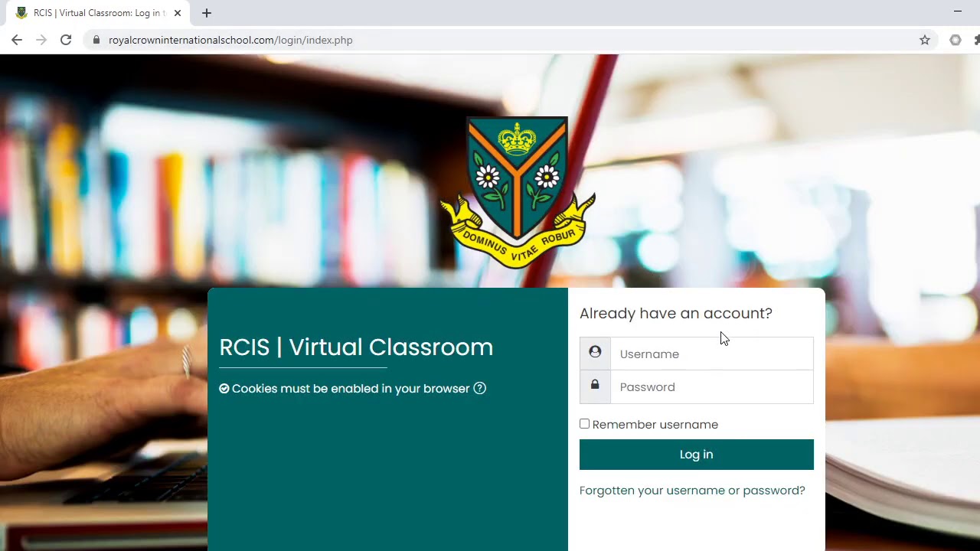The image size is (980, 551).
Task: Open Forgotten your username or password link
Action: coord(692,491)
